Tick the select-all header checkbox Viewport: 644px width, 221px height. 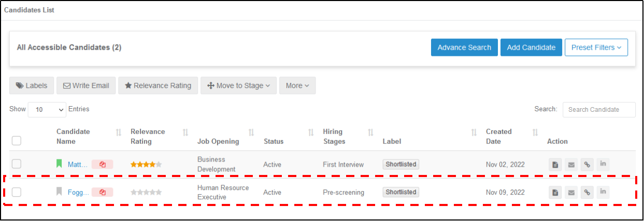click(17, 140)
